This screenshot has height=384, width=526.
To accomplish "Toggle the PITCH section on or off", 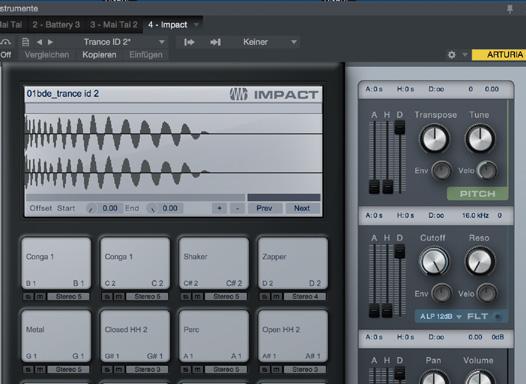I will (x=477, y=194).
